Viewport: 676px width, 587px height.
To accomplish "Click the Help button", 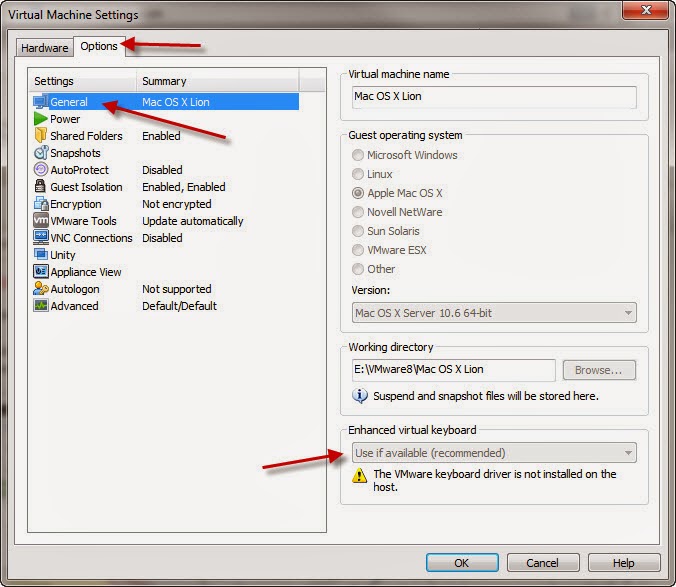I will pos(624,562).
